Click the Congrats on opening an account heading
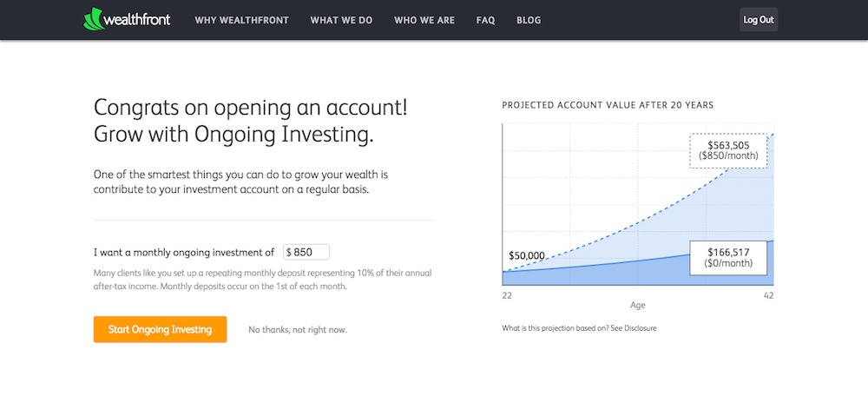 250,122
